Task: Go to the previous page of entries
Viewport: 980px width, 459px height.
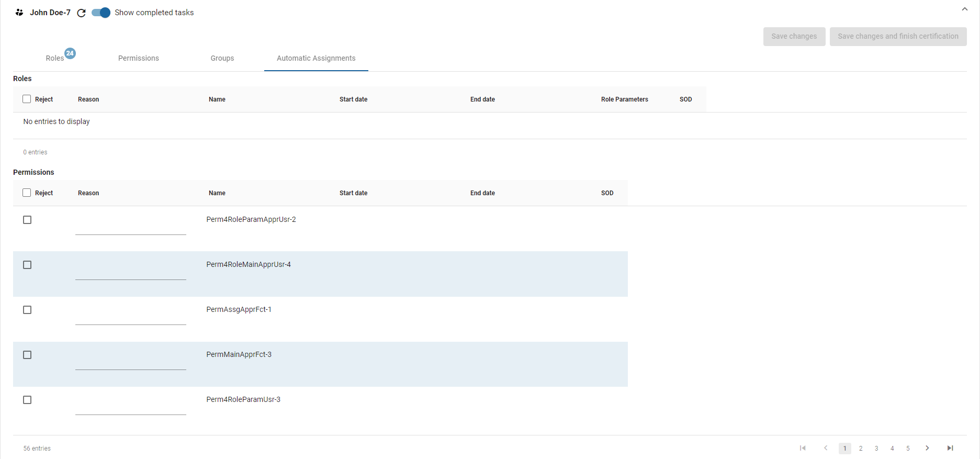Action: coord(826,448)
